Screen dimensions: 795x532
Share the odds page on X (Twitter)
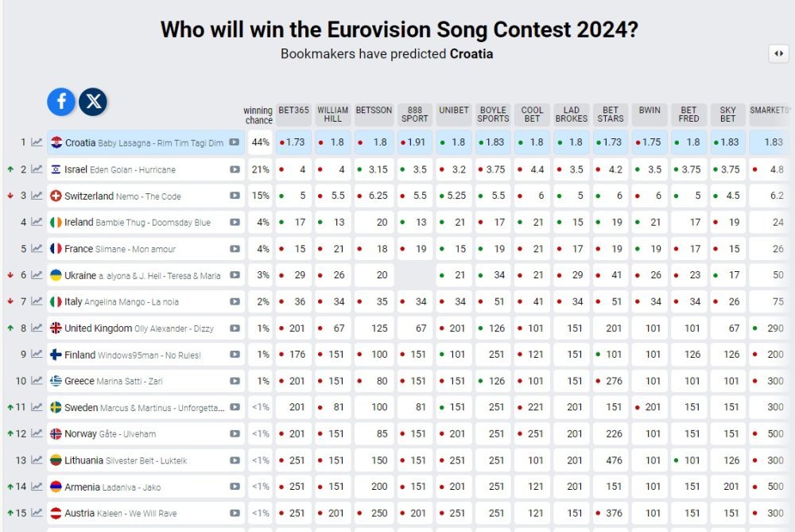click(x=93, y=101)
